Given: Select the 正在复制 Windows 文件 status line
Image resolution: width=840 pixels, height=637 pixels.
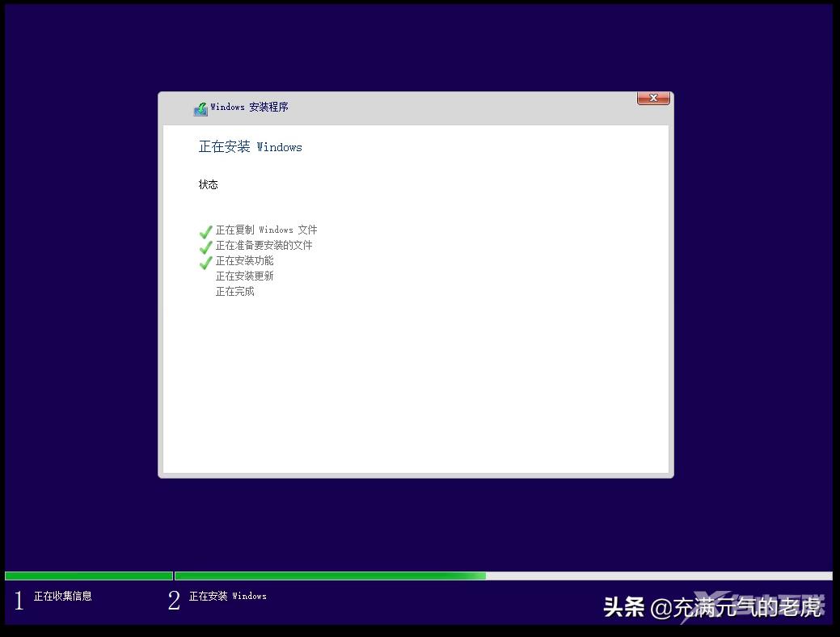Looking at the screenshot, I should click(x=266, y=230).
